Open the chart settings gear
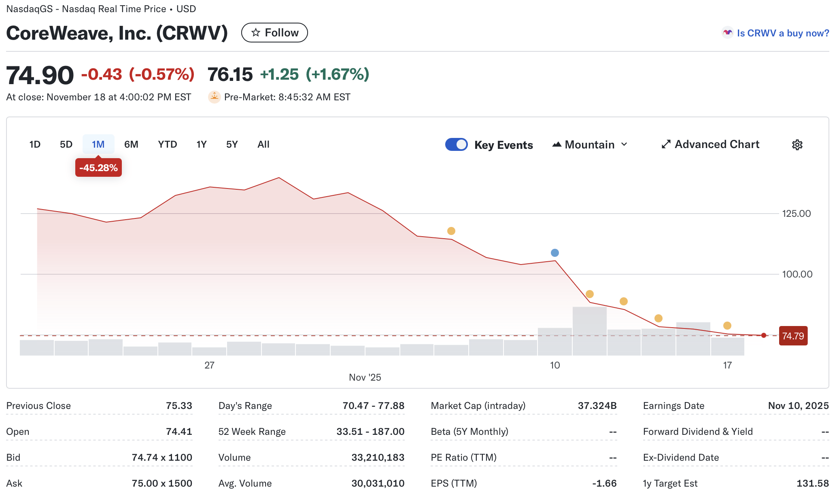837x504 pixels. [797, 144]
